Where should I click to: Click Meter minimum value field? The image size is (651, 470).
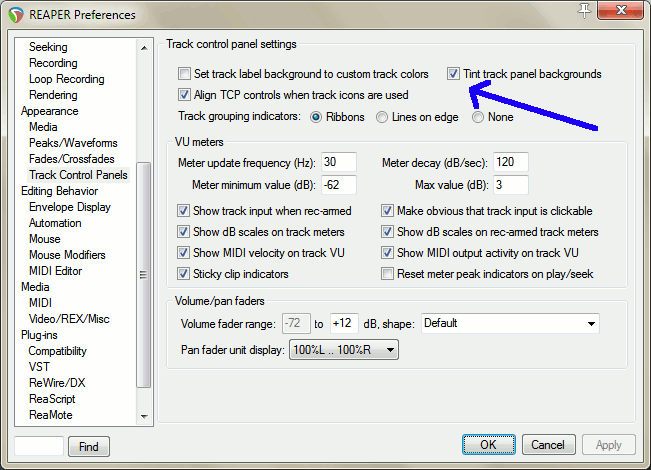pos(339,185)
